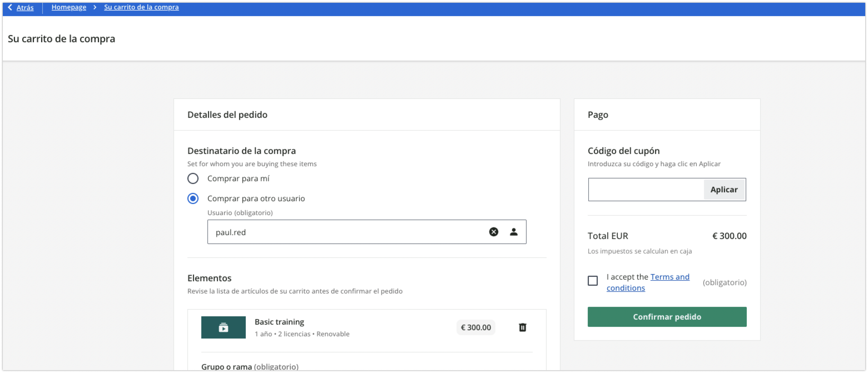The width and height of the screenshot is (868, 373).
Task: Open the Homepage breadcrumb
Action: tap(69, 7)
